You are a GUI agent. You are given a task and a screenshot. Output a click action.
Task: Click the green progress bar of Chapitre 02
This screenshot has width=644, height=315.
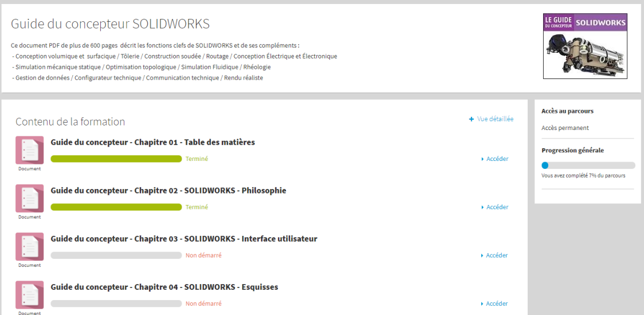(x=116, y=207)
